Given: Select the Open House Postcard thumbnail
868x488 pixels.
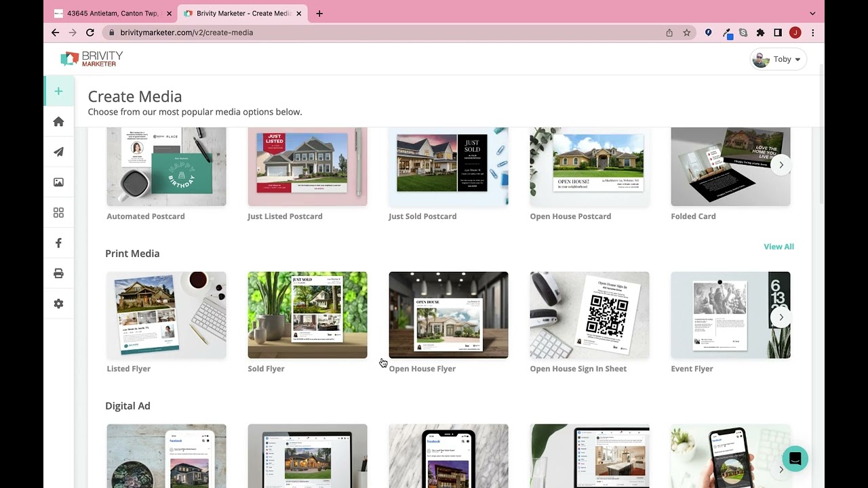Looking at the screenshot, I should (x=589, y=167).
